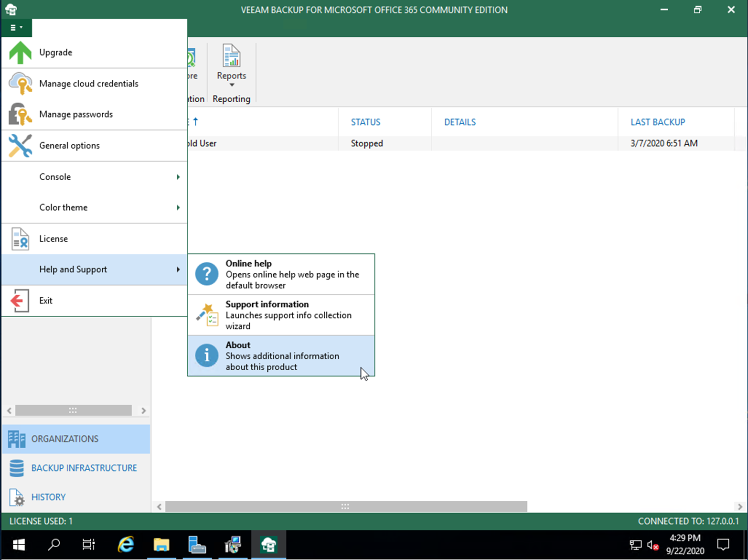Click the Support information wand icon
This screenshot has width=748, height=560.
[207, 315]
